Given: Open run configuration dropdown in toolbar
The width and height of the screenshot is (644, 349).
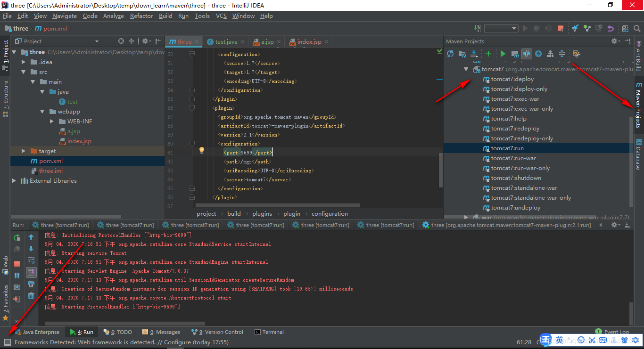Looking at the screenshot, I should point(501,28).
